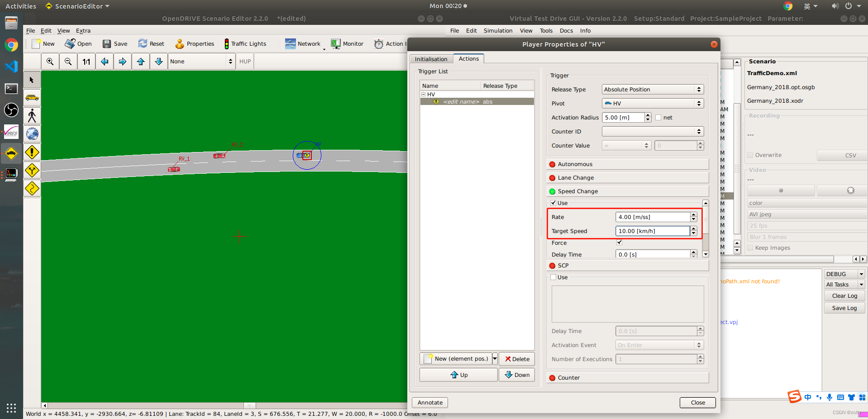
Task: Toggle the Counter action section
Action: [x=627, y=378]
